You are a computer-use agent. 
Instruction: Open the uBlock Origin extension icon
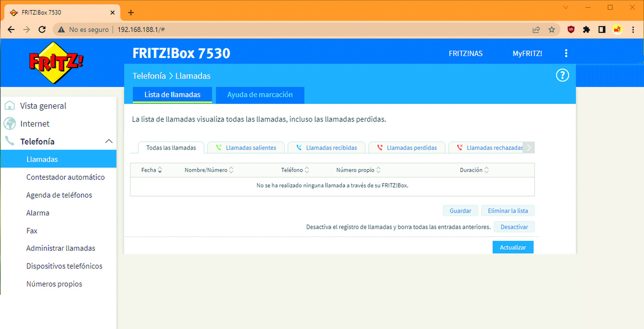571,30
